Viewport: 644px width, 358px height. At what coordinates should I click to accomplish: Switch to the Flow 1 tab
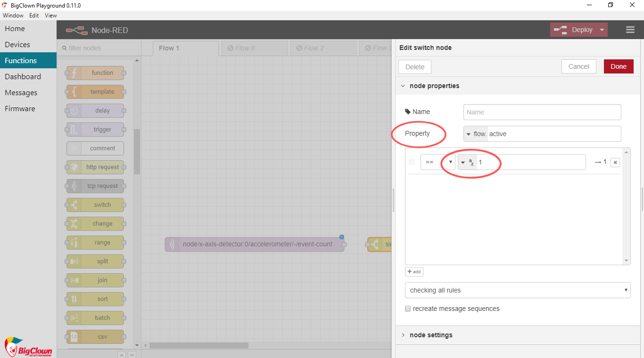(x=186, y=48)
